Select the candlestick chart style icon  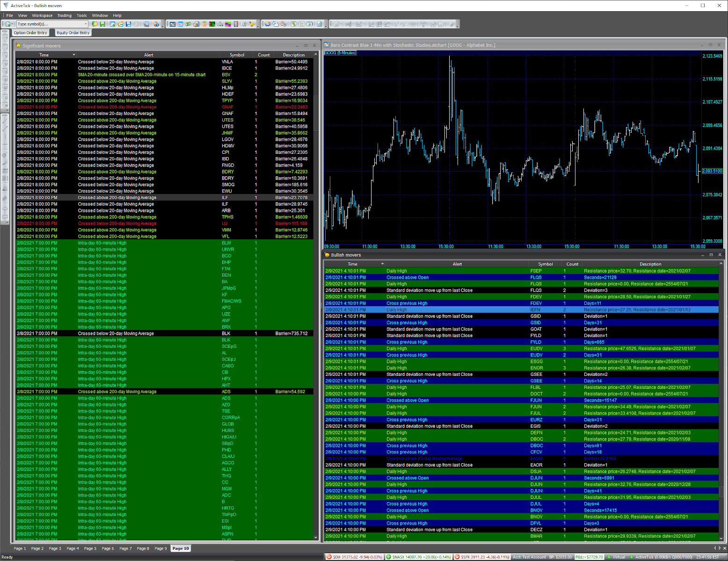(x=379, y=24)
